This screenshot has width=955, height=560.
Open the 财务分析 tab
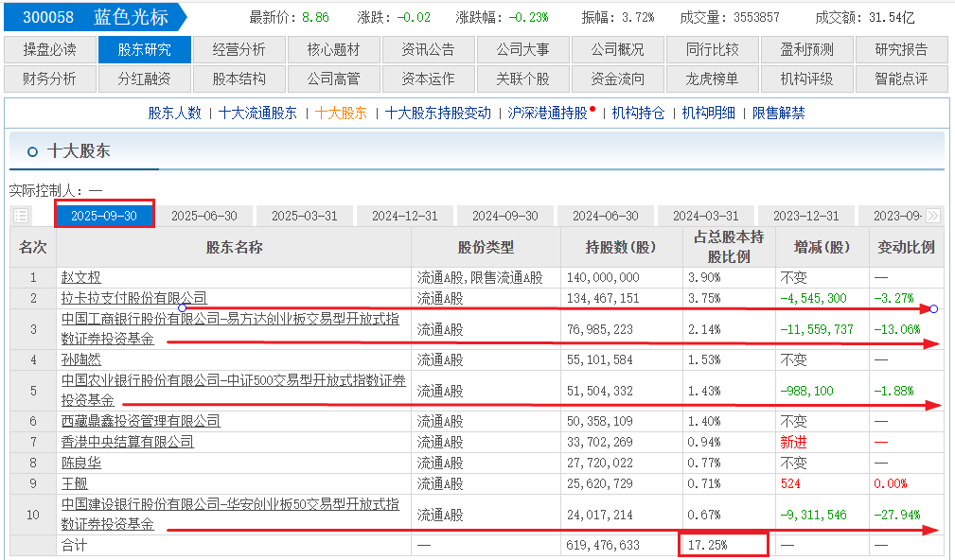[50, 79]
